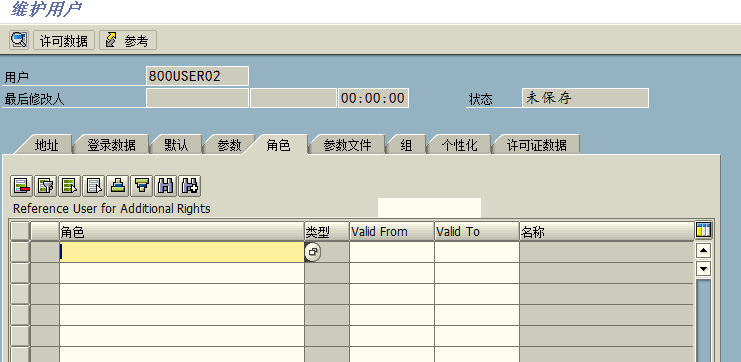The width and height of the screenshot is (741, 362).
Task: Open the 许可证数据 tab
Action: click(536, 145)
